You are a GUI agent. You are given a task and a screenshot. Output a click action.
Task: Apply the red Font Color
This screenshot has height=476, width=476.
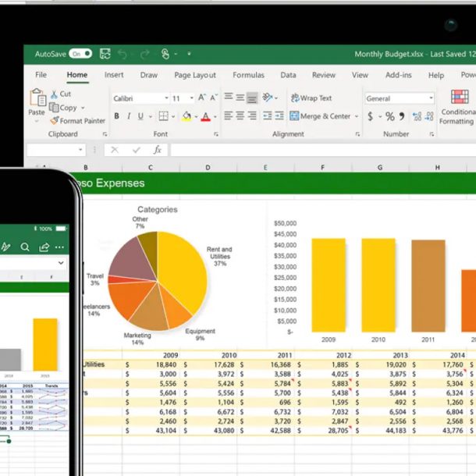coord(205,117)
